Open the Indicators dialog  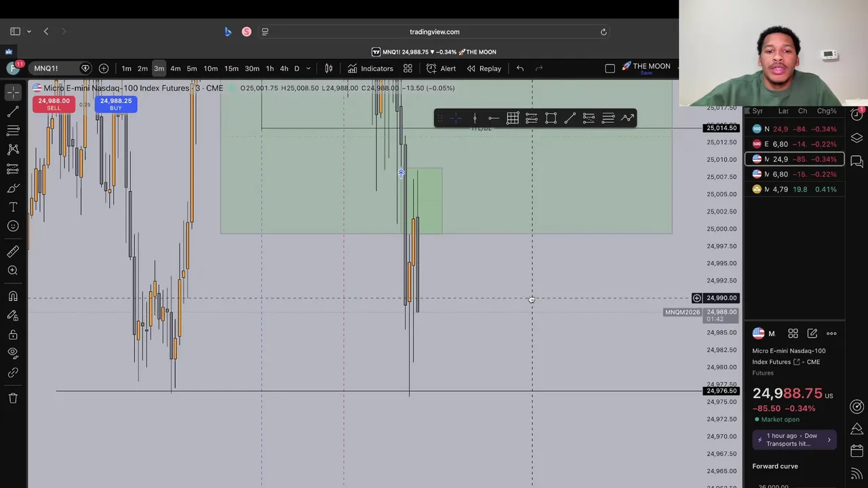click(x=370, y=68)
